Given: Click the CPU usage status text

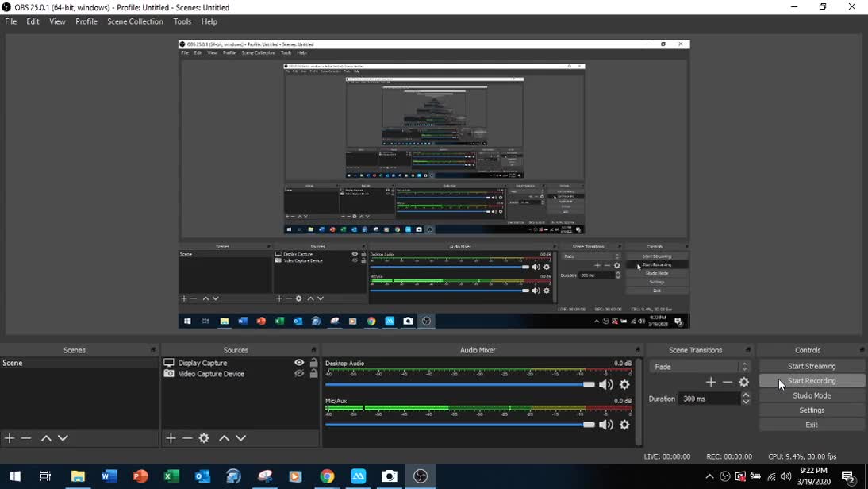Looking at the screenshot, I should (x=802, y=457).
